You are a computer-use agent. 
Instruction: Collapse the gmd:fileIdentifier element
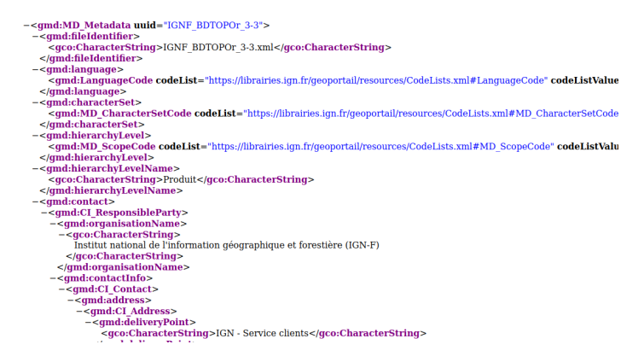[35, 37]
